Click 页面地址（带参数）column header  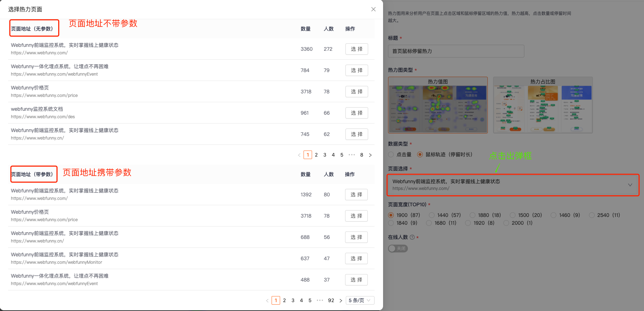tap(32, 174)
